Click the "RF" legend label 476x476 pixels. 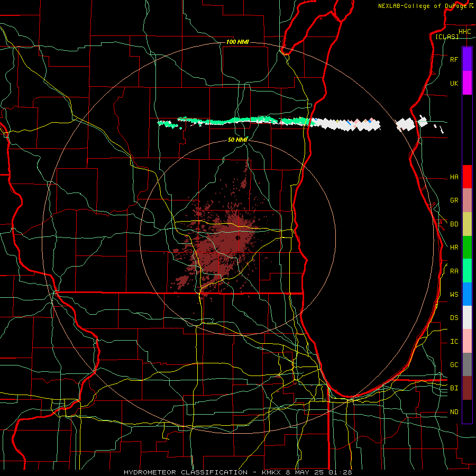454,59
